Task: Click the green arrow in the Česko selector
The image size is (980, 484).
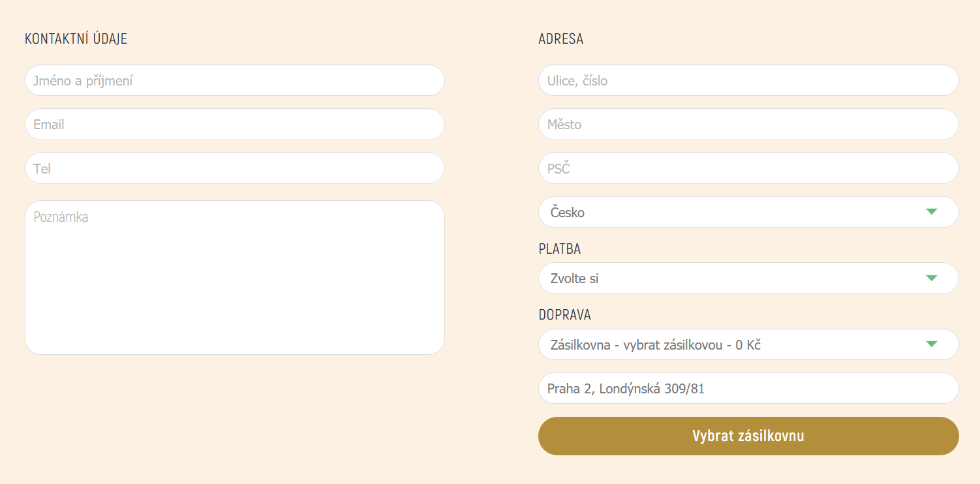Action: click(931, 211)
